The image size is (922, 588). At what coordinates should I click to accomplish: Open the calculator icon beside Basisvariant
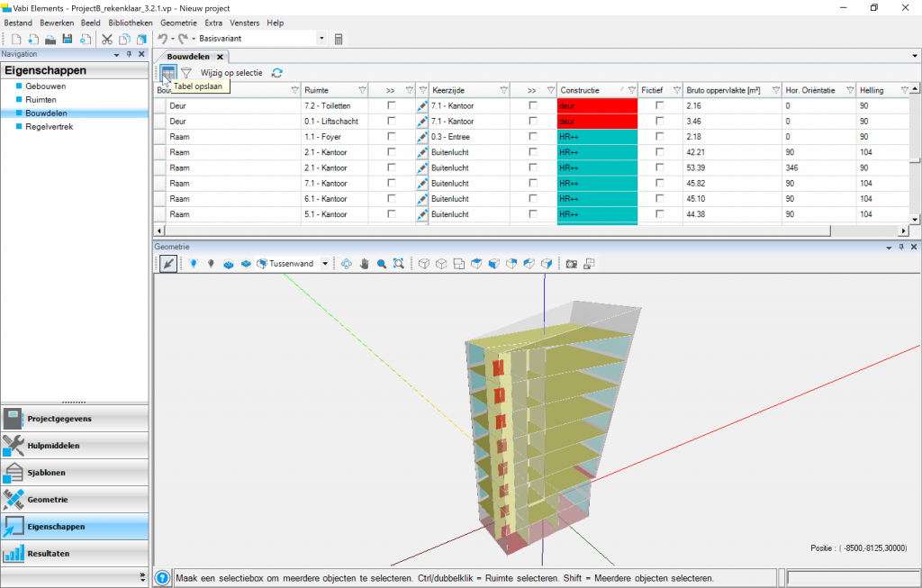pos(339,39)
